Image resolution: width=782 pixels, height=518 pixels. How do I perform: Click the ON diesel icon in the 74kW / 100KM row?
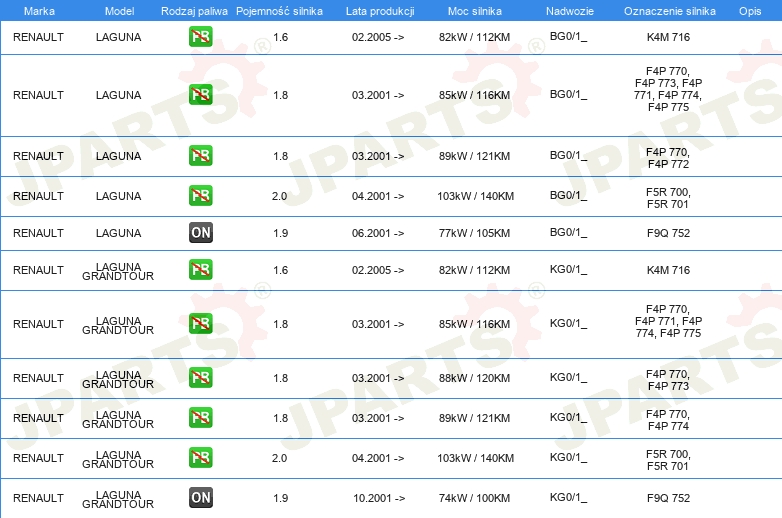[200, 497]
